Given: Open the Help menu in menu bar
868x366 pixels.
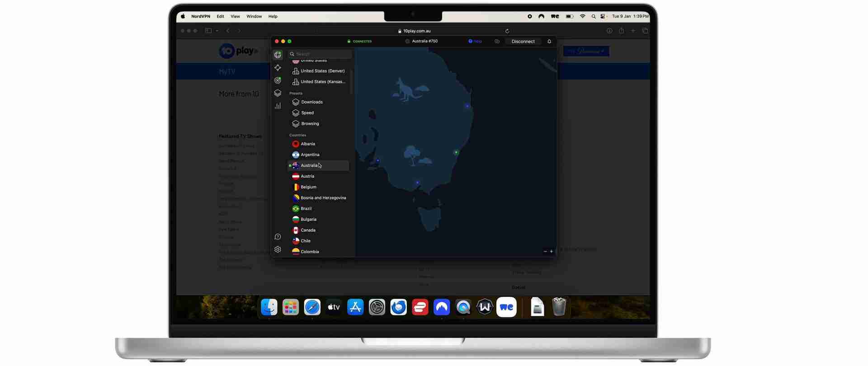Looking at the screenshot, I should point(273,16).
